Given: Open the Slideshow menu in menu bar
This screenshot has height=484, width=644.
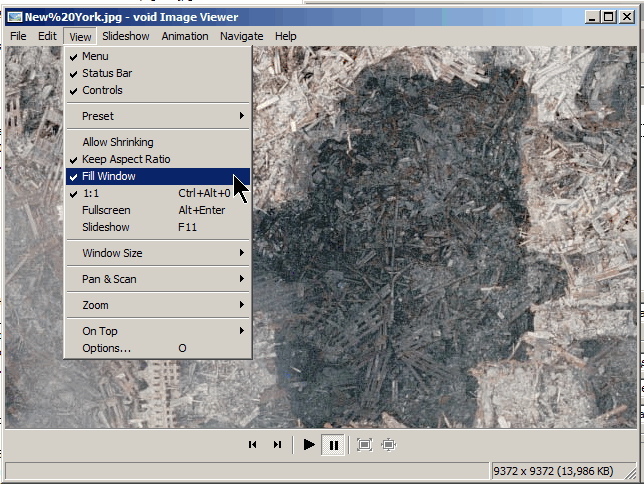Looking at the screenshot, I should pos(125,36).
